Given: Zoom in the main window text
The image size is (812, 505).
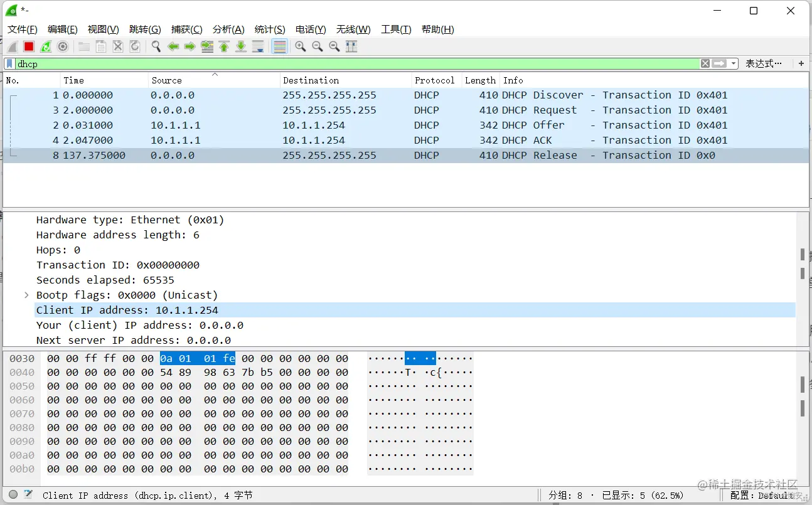Looking at the screenshot, I should (x=301, y=46).
